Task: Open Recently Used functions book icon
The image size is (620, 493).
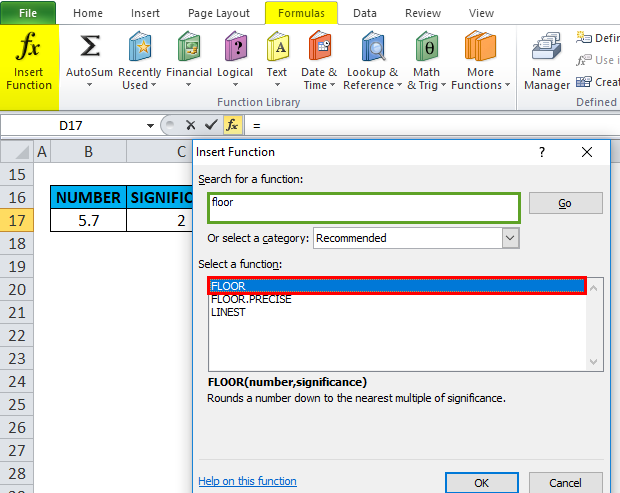Action: (140, 46)
